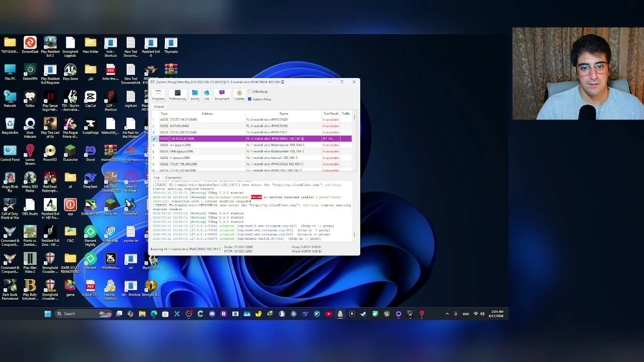Open the Element Nightly desktop icon
Screen dimensions: 644x362
90,236
